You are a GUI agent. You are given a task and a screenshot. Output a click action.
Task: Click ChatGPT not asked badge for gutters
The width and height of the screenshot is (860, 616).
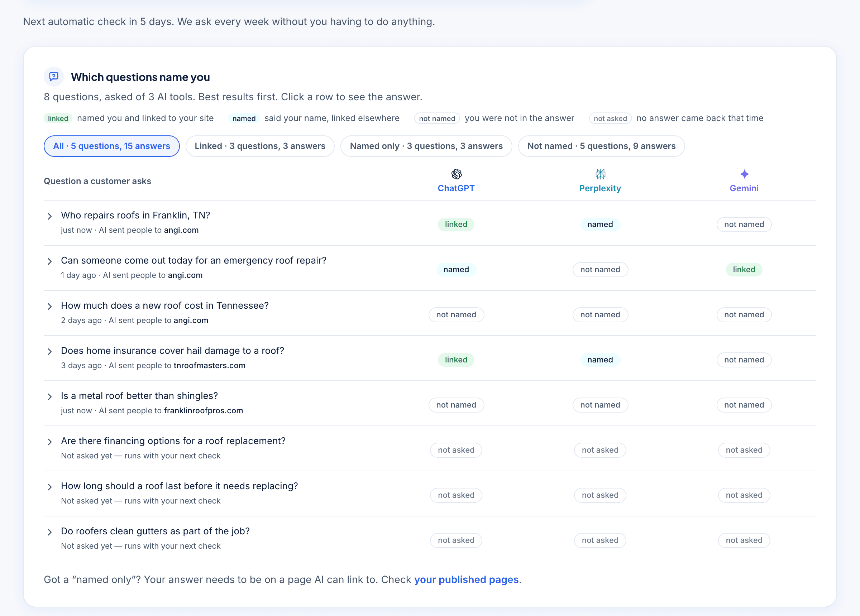tap(456, 540)
